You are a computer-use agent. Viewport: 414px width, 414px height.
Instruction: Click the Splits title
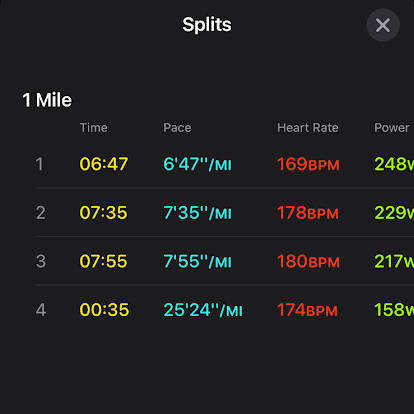tap(207, 25)
